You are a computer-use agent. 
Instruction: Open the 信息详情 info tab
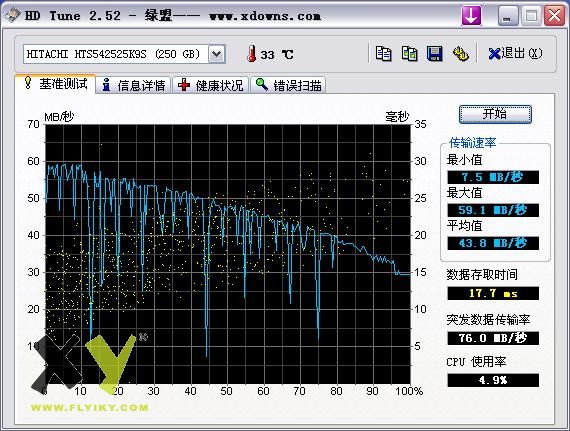pos(134,85)
